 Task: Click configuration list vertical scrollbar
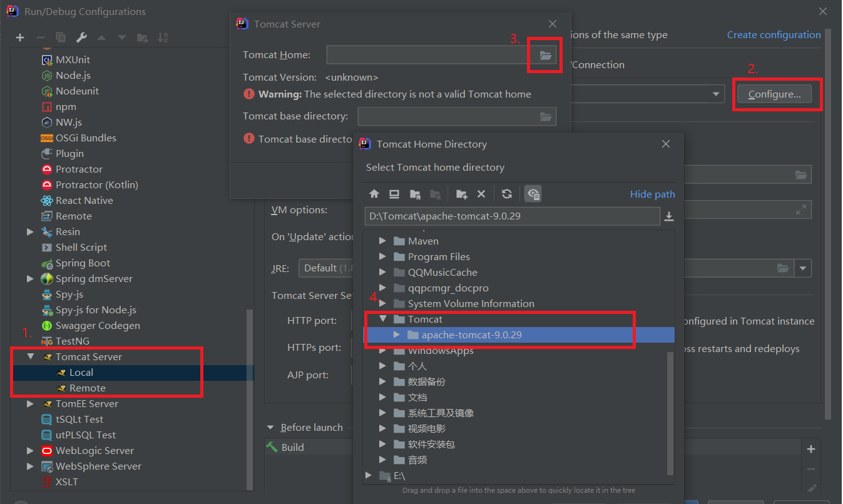coord(250,400)
